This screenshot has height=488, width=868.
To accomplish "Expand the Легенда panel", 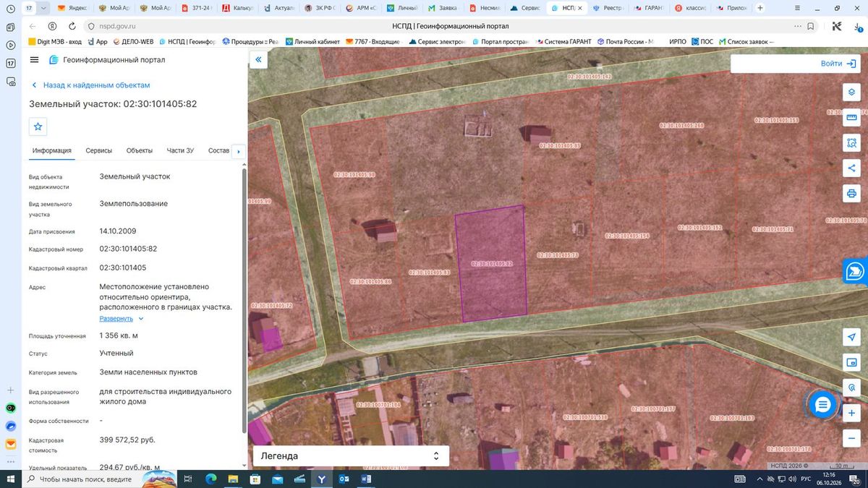I will pyautogui.click(x=351, y=456).
